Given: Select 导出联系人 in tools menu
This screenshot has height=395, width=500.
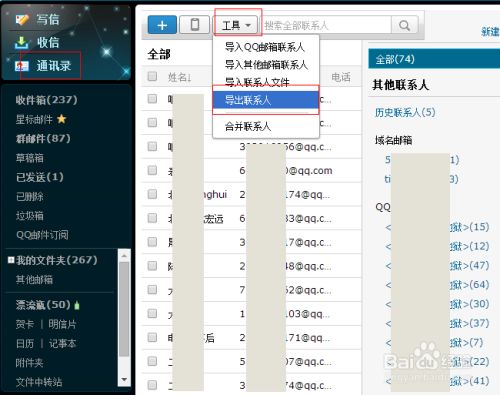Looking at the screenshot, I should coord(266,100).
